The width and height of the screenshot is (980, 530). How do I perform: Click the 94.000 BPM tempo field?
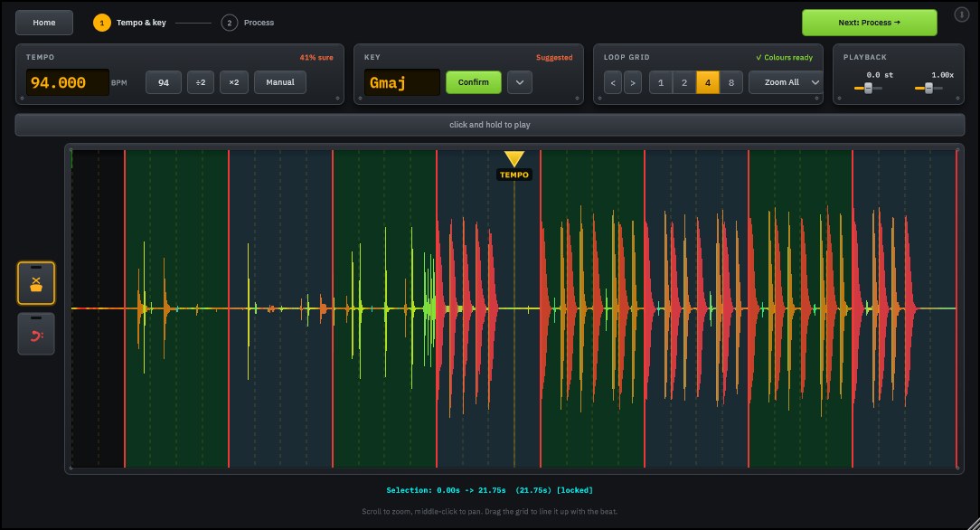tap(68, 82)
